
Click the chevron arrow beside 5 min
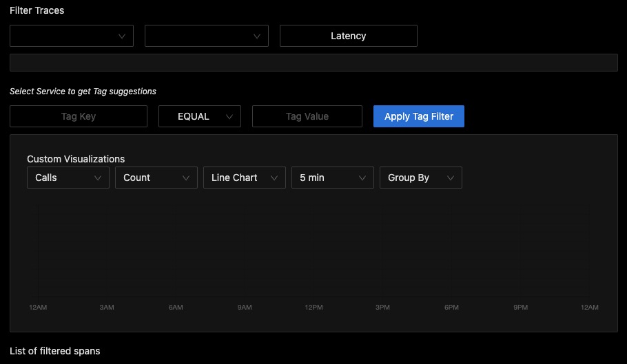pos(362,178)
